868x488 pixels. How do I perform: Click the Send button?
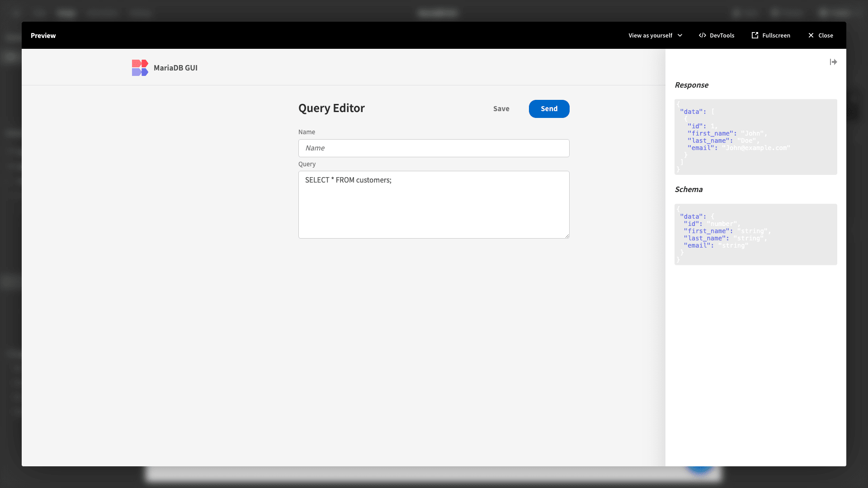click(549, 109)
